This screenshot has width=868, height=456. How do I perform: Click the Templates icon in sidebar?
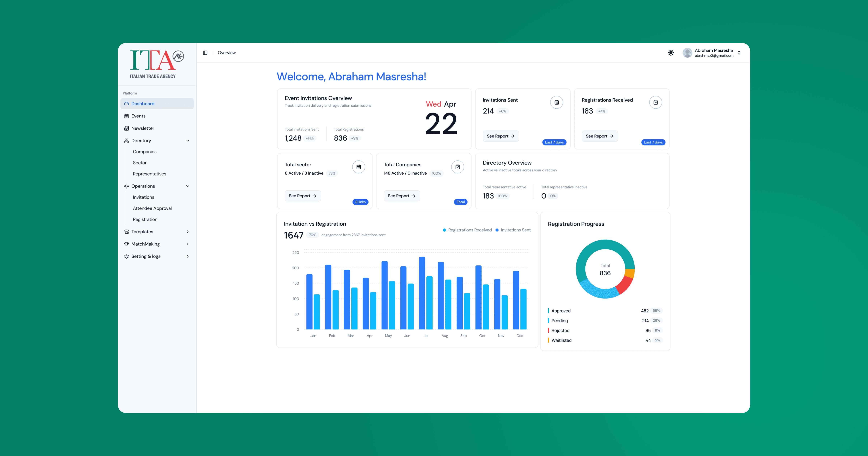(x=126, y=232)
